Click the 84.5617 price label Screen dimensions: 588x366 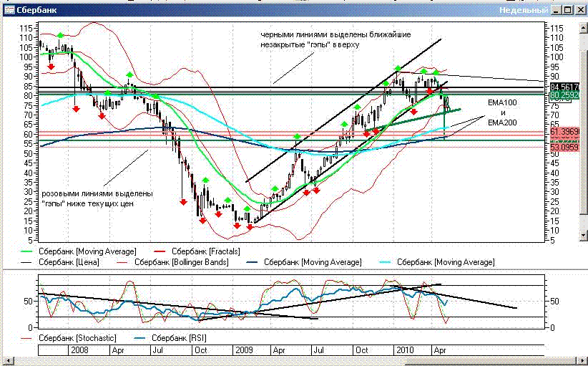click(565, 87)
